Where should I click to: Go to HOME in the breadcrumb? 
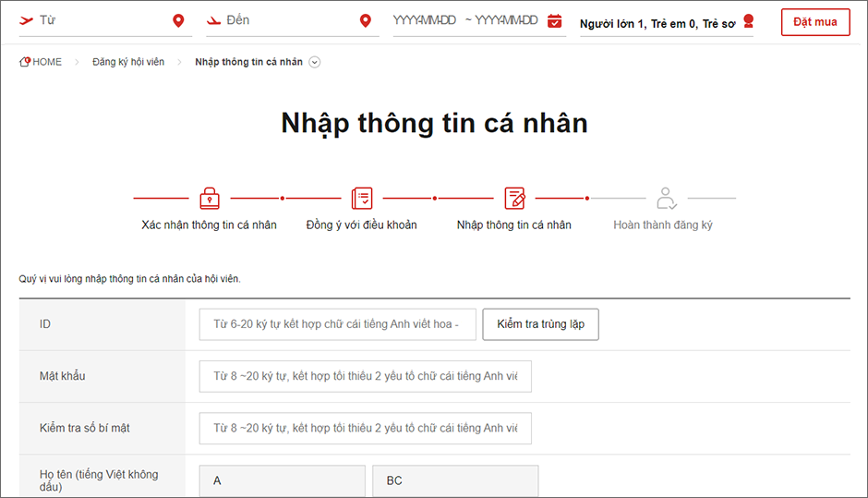[42, 62]
